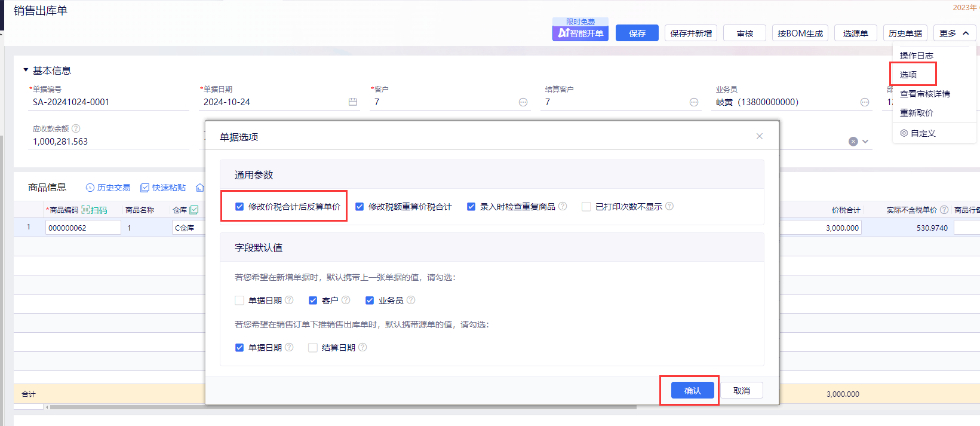This screenshot has width=980, height=426.
Task: Click help icon beside 业务员 default option
Action: (x=411, y=300)
